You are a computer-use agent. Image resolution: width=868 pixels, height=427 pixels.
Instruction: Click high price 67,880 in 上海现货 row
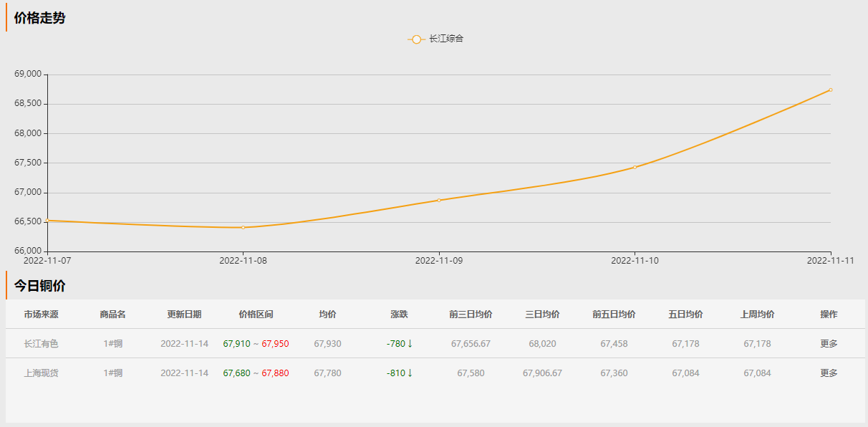tap(275, 373)
